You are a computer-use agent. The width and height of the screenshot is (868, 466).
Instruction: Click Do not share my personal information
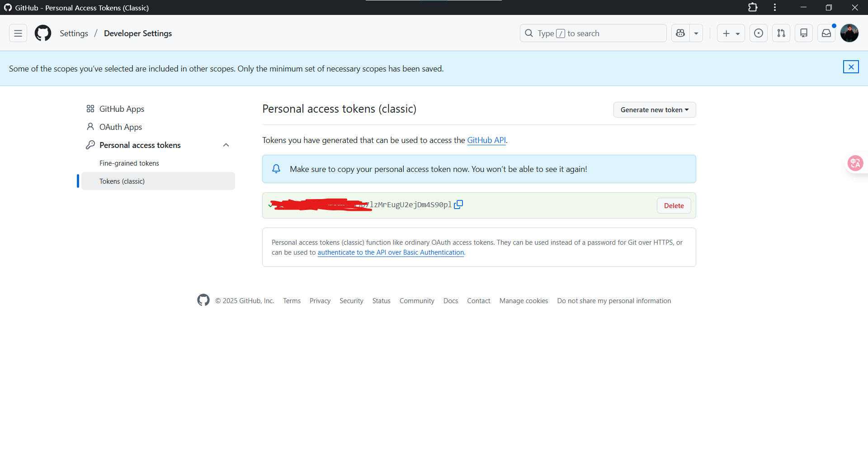point(614,301)
